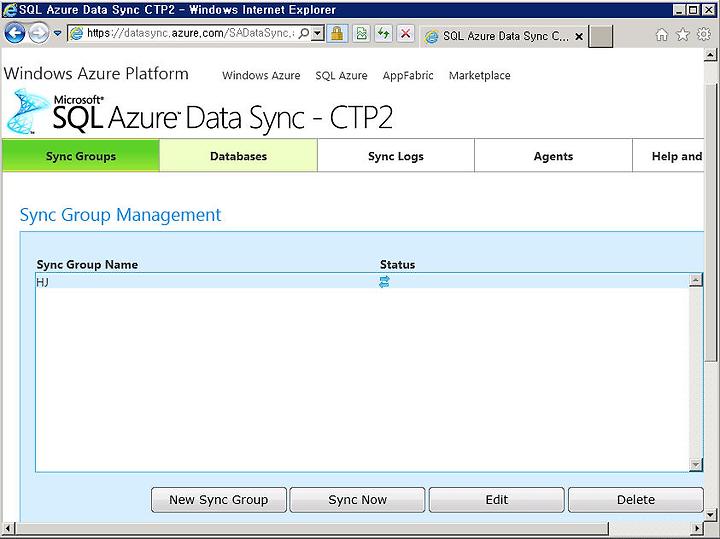Go forward with the browser Forward arrow
Viewport: 720px width, 539px height.
39,34
